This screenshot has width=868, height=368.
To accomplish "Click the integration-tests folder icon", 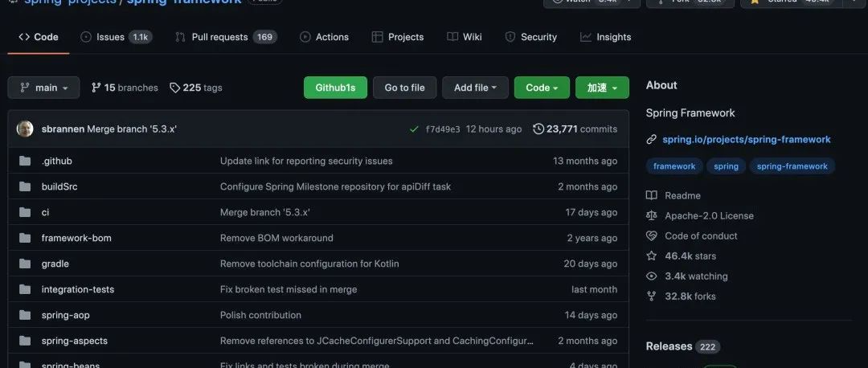I will [x=25, y=289].
